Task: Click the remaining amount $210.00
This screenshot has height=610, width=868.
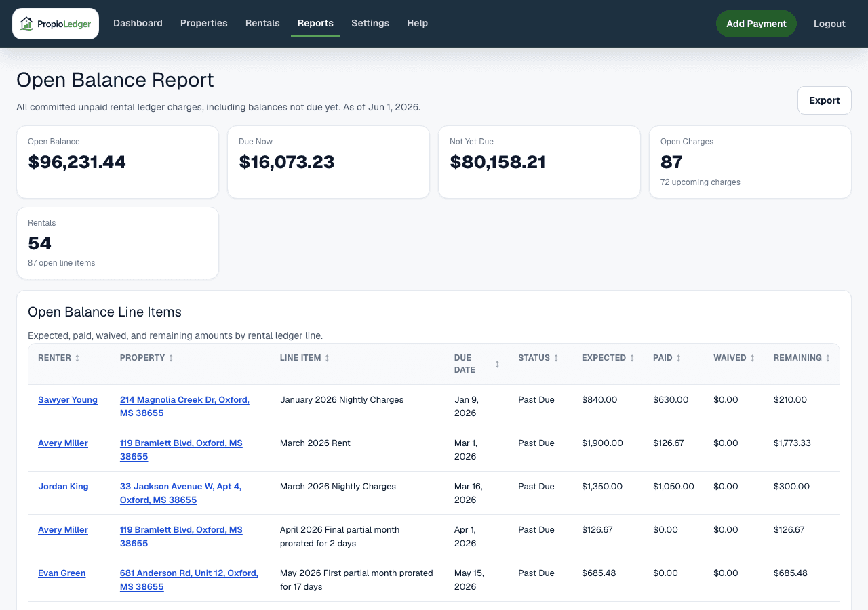Action: point(790,400)
